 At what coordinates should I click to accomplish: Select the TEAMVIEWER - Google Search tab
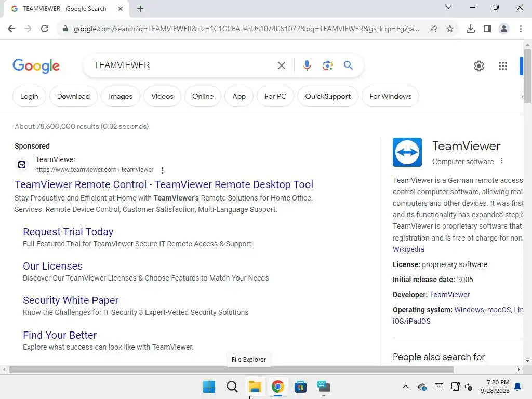(64, 9)
